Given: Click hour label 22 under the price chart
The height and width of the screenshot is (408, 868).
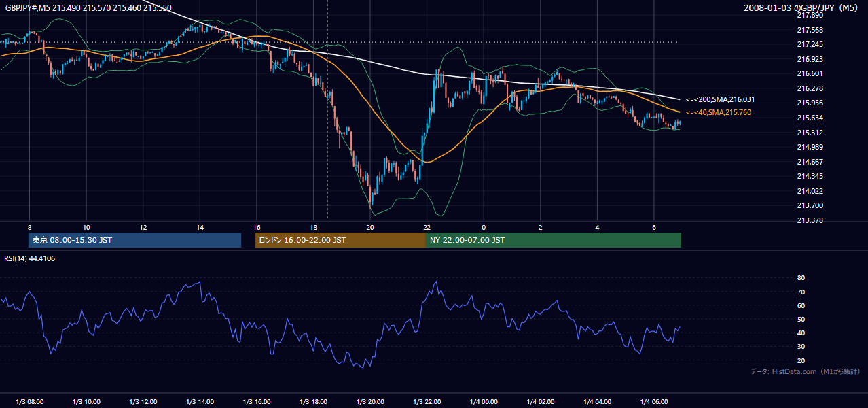Looking at the screenshot, I should pyautogui.click(x=427, y=227).
